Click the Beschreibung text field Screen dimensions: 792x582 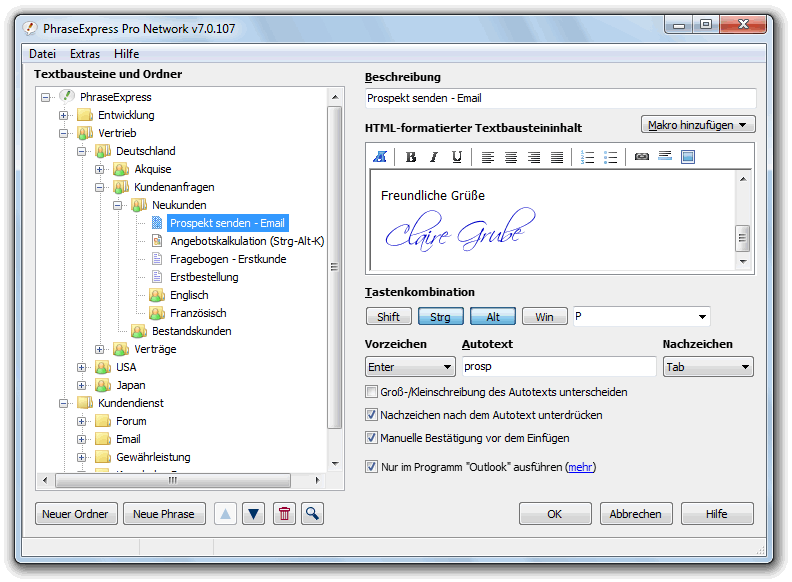coord(560,98)
